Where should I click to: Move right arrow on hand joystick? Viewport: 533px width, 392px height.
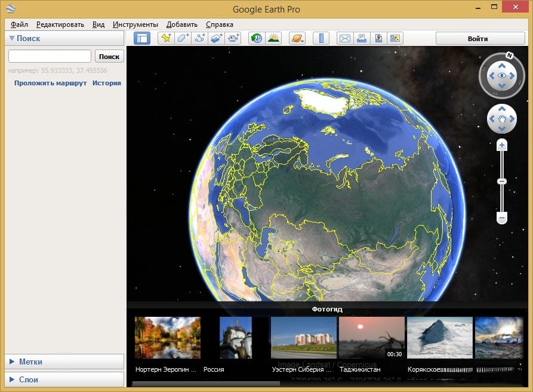point(512,119)
